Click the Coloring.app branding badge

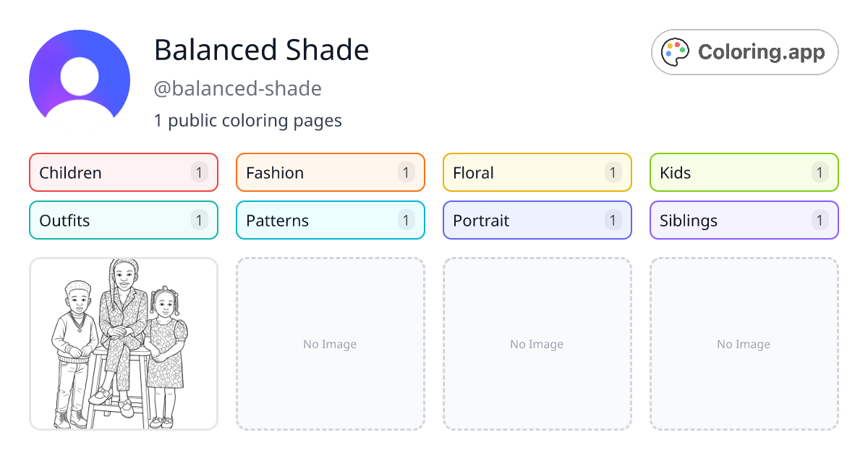tap(744, 51)
